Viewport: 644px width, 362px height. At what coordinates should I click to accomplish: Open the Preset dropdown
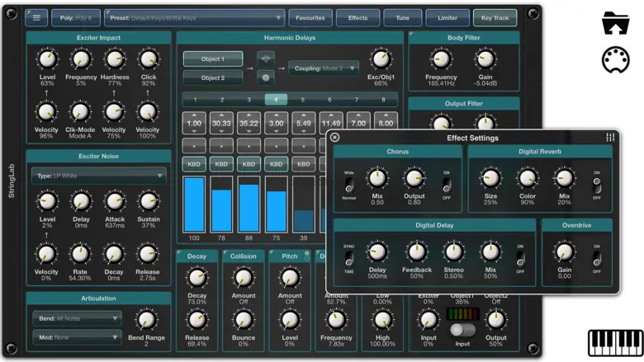[x=194, y=17]
